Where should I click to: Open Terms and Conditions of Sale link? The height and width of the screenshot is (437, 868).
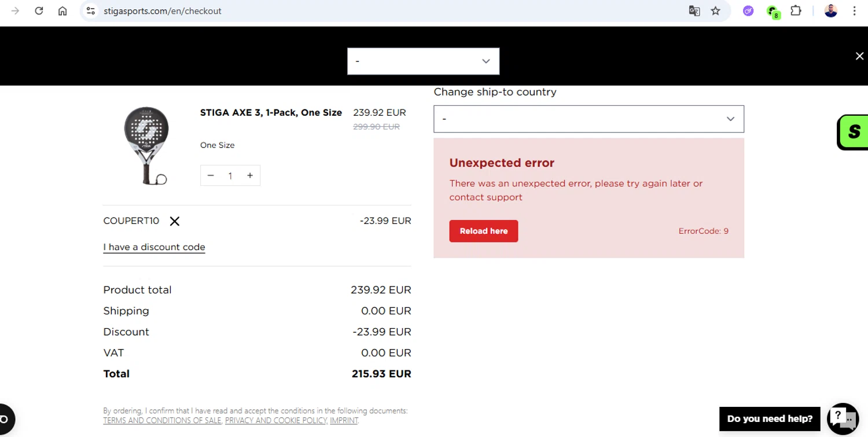tap(162, 421)
